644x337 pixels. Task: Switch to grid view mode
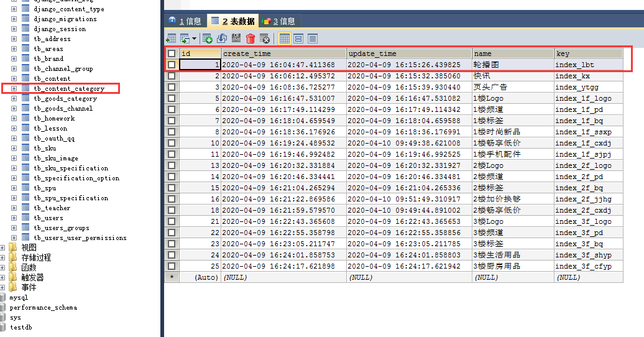point(284,39)
